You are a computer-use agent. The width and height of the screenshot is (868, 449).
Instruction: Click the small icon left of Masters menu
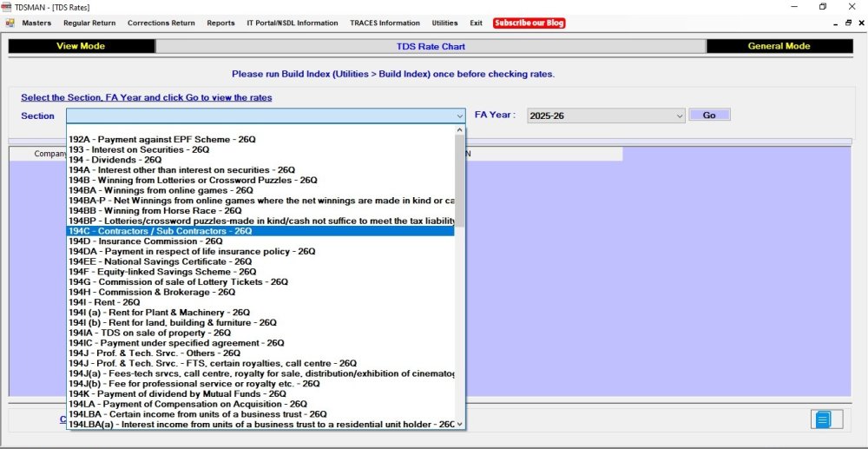(10, 23)
